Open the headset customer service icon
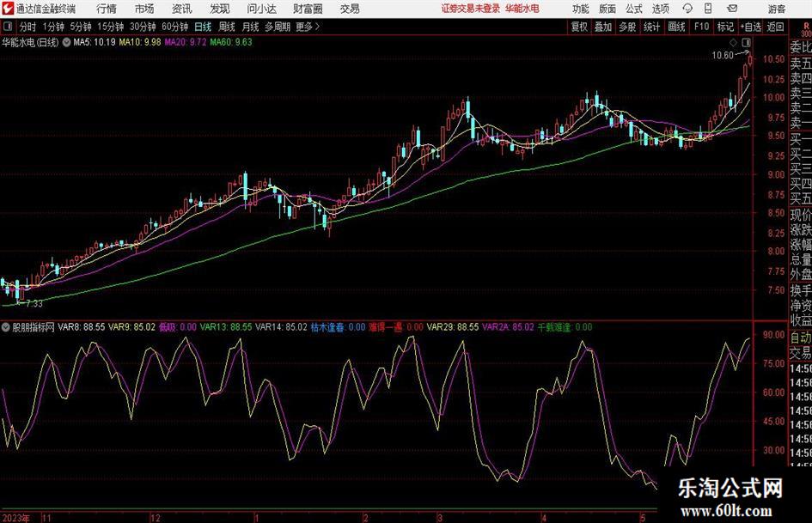812x523 pixels. [687, 9]
